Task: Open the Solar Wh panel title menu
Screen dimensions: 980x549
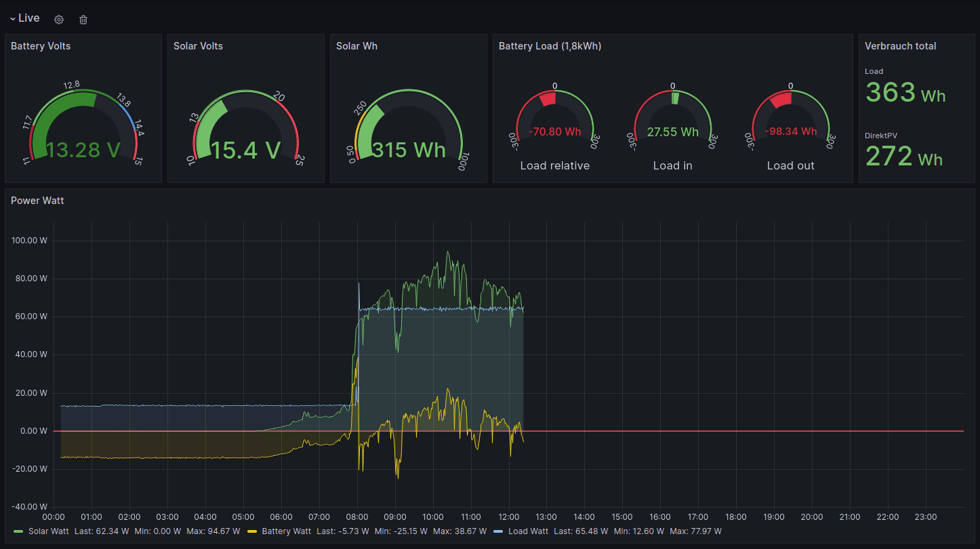Action: pos(356,46)
